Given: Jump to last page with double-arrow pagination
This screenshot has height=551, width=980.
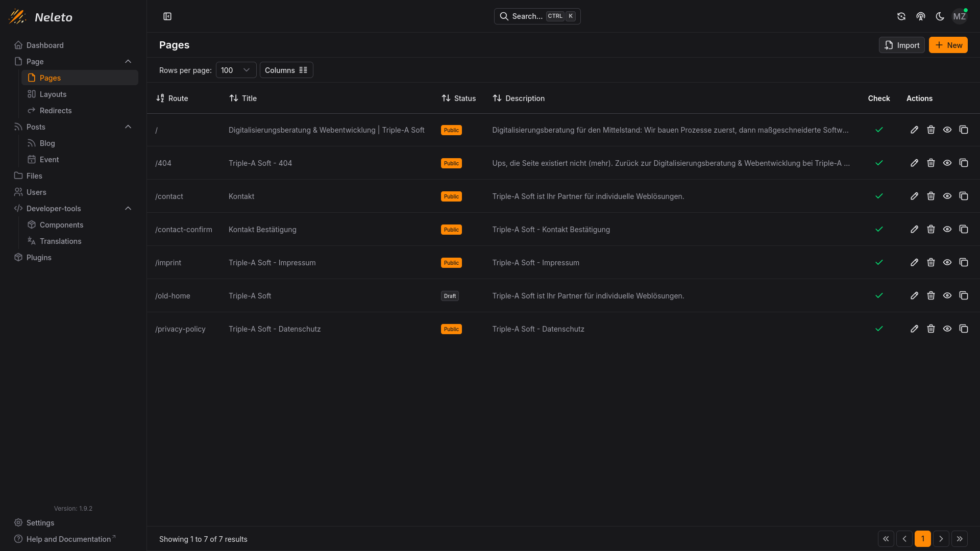Looking at the screenshot, I should click(x=960, y=539).
